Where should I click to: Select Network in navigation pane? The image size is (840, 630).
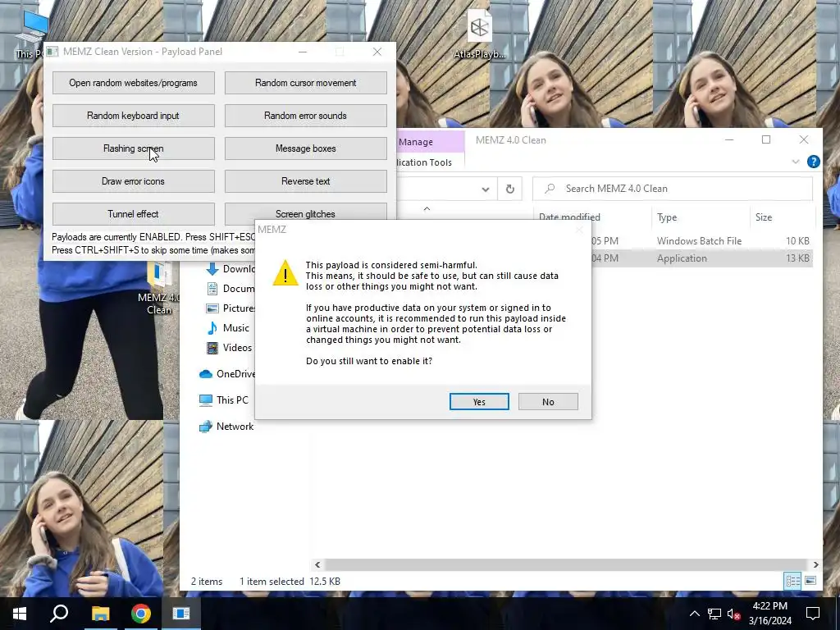click(226, 427)
